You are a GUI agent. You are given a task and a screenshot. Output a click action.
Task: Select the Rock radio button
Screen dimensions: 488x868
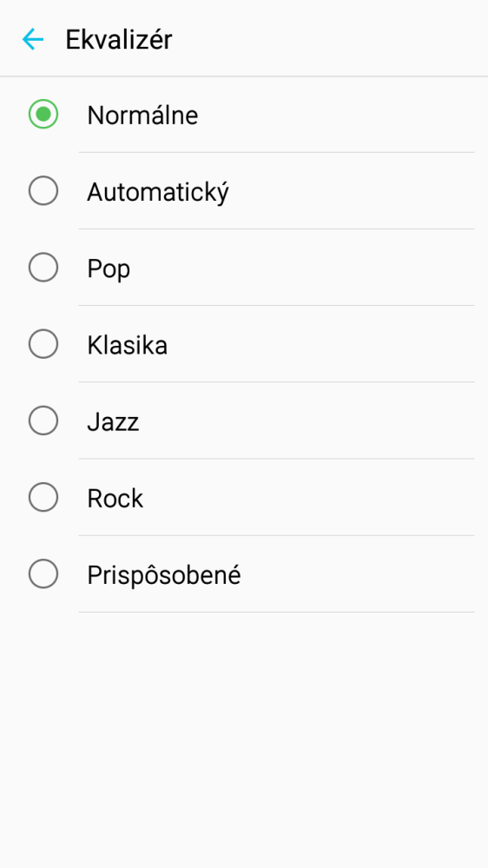(43, 497)
